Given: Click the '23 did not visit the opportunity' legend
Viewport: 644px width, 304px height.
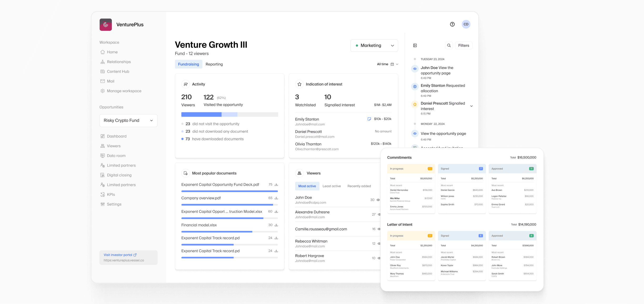Looking at the screenshot, I should coord(210,124).
